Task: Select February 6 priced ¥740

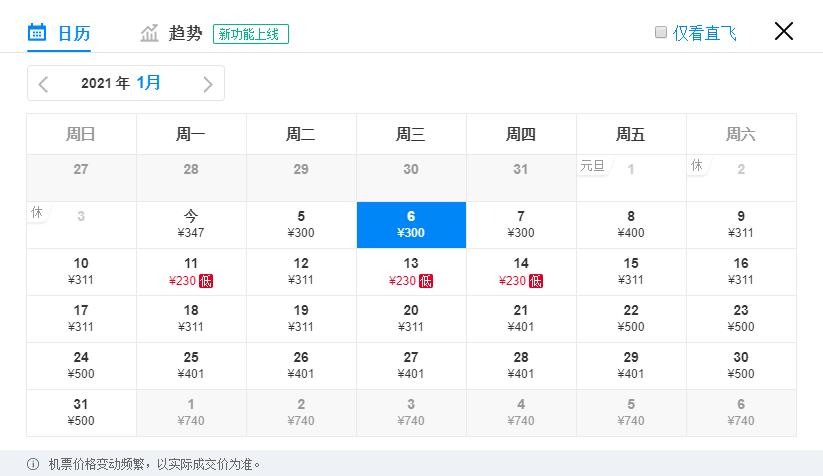Action: point(741,412)
